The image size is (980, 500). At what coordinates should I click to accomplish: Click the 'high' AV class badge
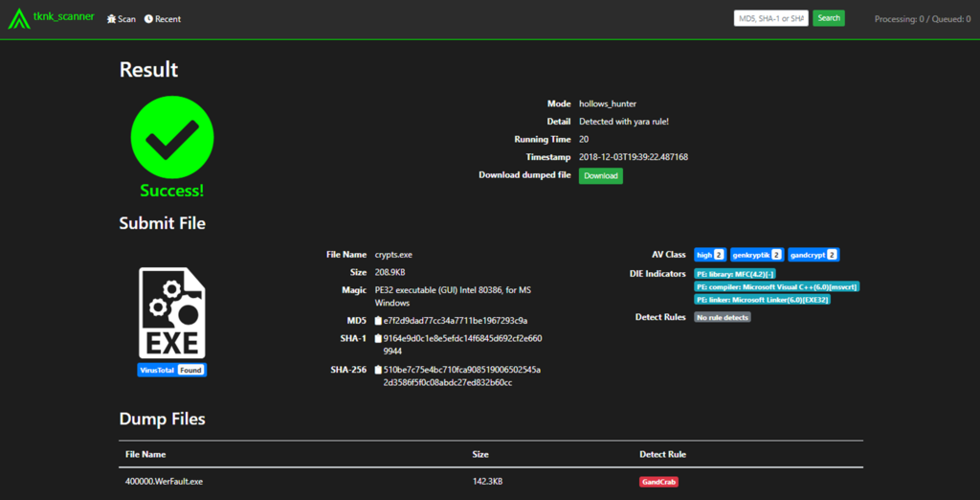(709, 255)
